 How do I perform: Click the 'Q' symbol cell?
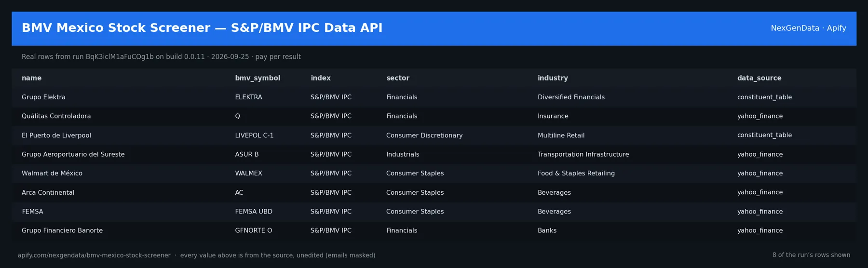[237, 116]
